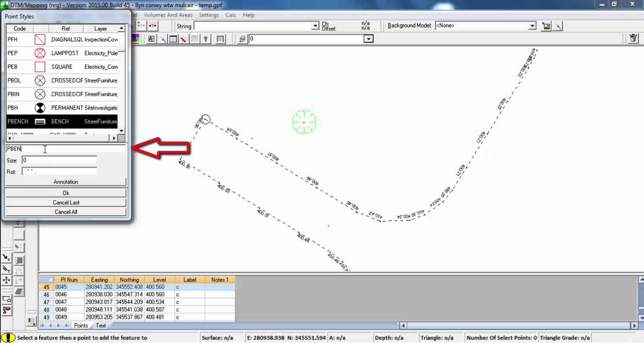This screenshot has height=343, width=644.
Task: Click the circle point symbol on dashed line
Action: 205,120
